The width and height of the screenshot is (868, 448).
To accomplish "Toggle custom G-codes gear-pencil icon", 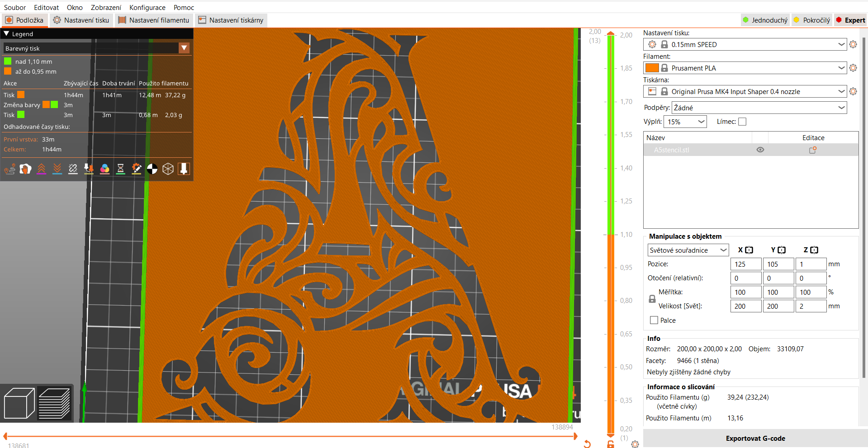I will 136,169.
